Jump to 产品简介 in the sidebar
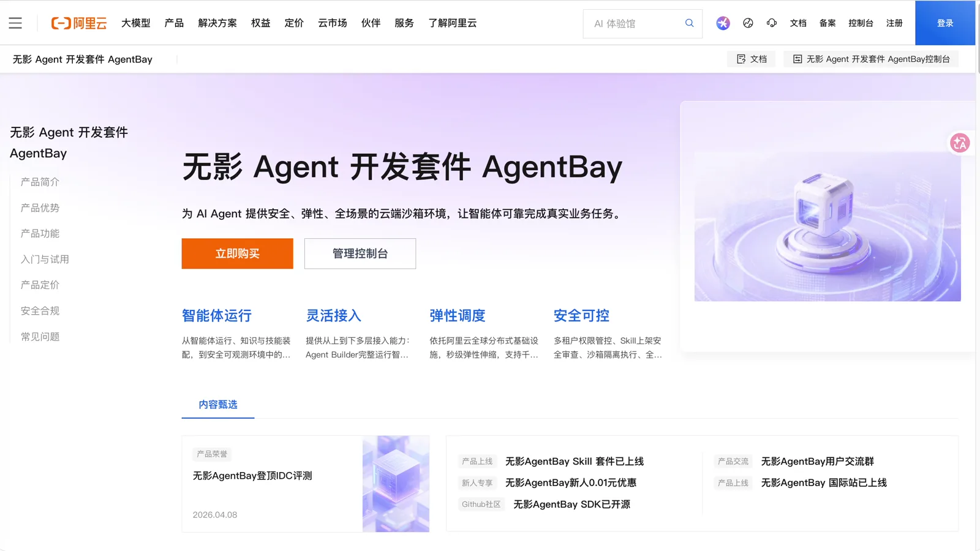The height and width of the screenshot is (551, 980). [40, 182]
